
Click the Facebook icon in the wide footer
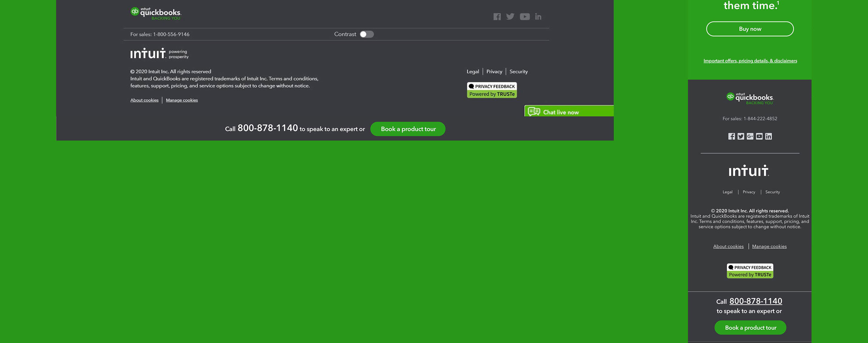coord(497,16)
